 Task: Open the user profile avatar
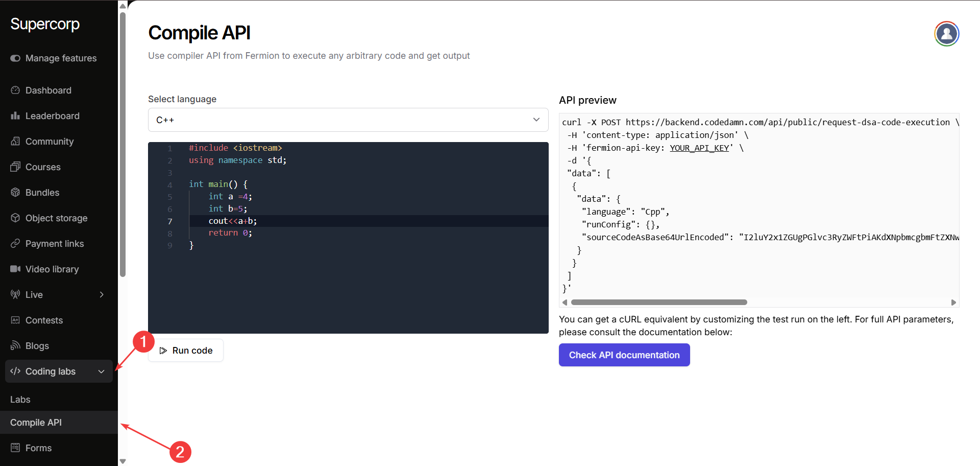point(946,34)
